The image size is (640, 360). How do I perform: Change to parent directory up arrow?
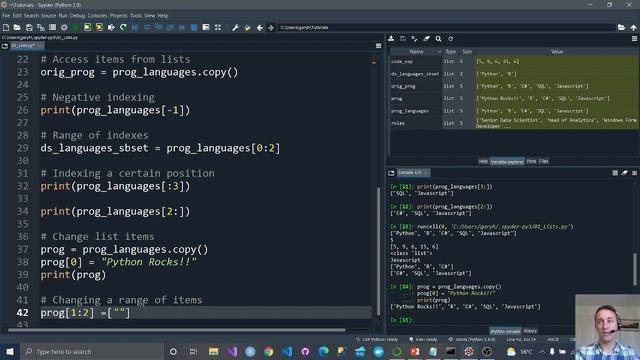pyautogui.click(x=633, y=27)
